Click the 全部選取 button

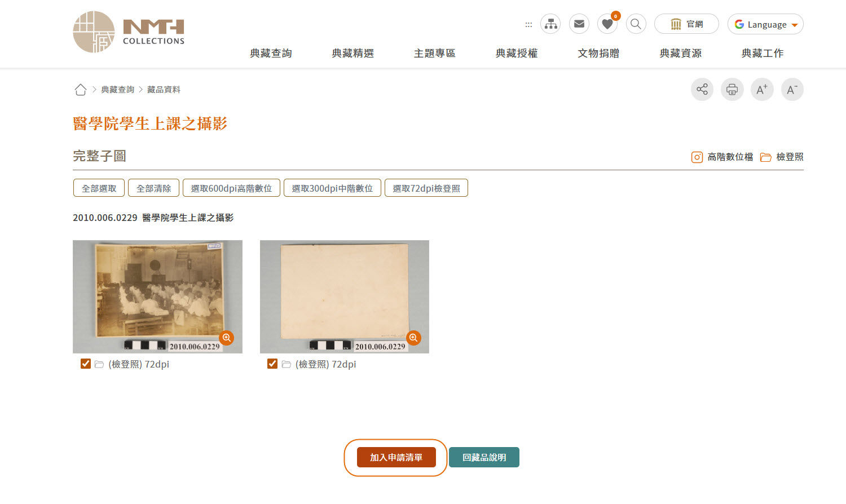pos(99,188)
